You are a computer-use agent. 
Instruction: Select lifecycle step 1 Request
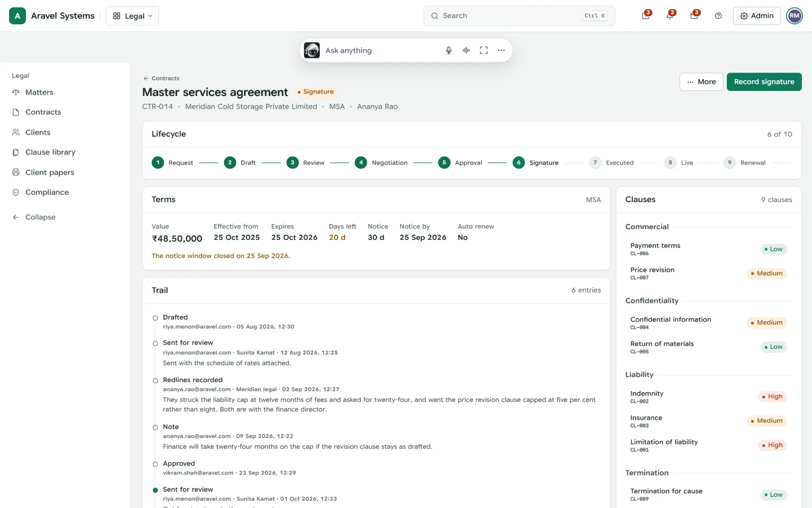click(173, 163)
